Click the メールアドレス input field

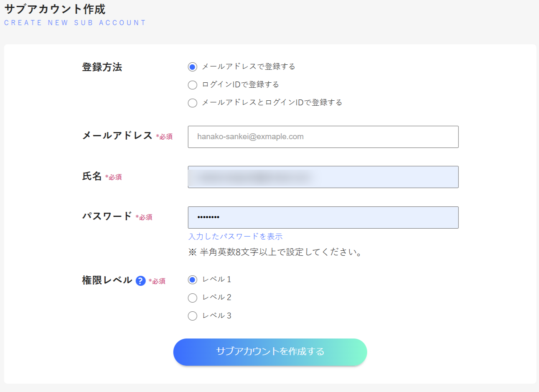click(x=323, y=137)
